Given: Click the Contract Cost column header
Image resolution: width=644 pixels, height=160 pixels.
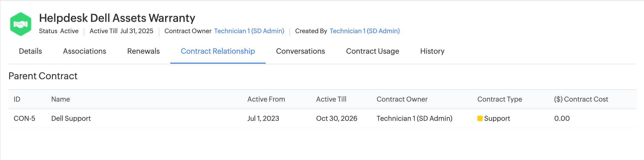Looking at the screenshot, I should (581, 99).
